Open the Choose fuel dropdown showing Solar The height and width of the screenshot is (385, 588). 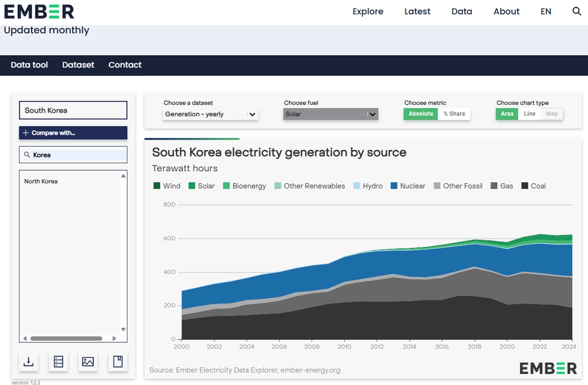point(330,114)
